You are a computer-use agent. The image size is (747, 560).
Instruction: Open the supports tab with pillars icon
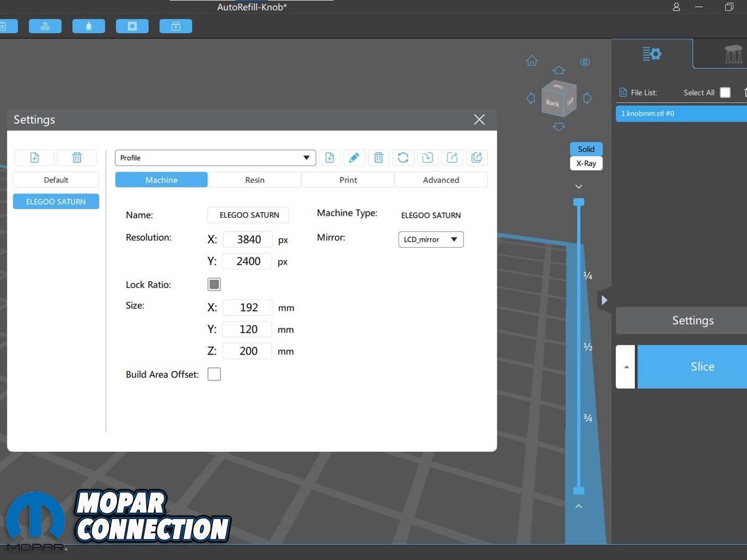point(733,54)
